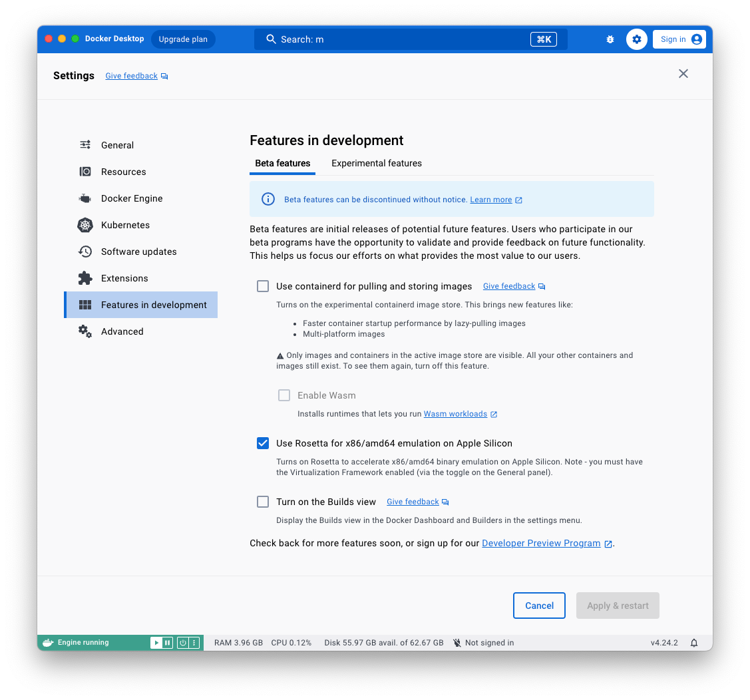Image resolution: width=750 pixels, height=700 pixels.
Task: Click external link icon next to Wasm workloads
Action: pos(494,414)
